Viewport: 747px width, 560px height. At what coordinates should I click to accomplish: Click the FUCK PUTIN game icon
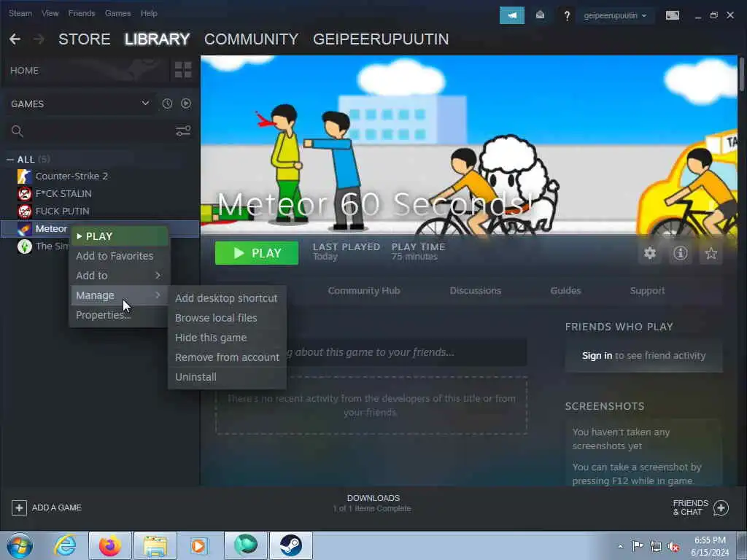(24, 211)
